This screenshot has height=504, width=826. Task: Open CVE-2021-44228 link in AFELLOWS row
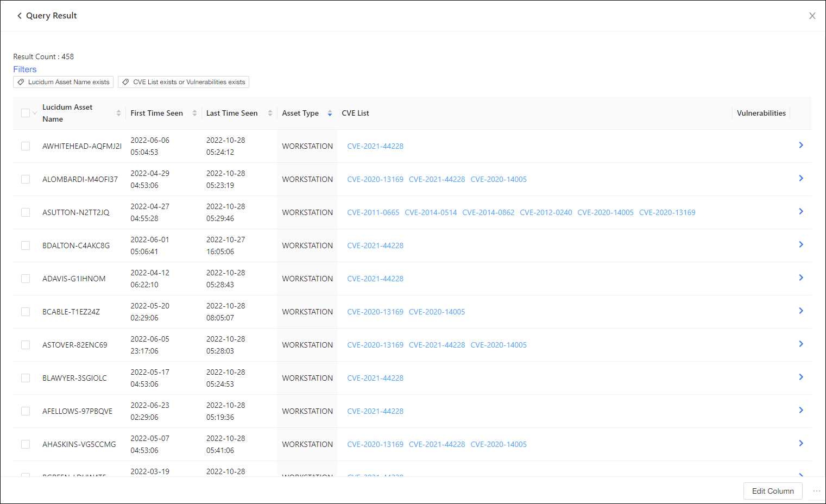point(375,411)
